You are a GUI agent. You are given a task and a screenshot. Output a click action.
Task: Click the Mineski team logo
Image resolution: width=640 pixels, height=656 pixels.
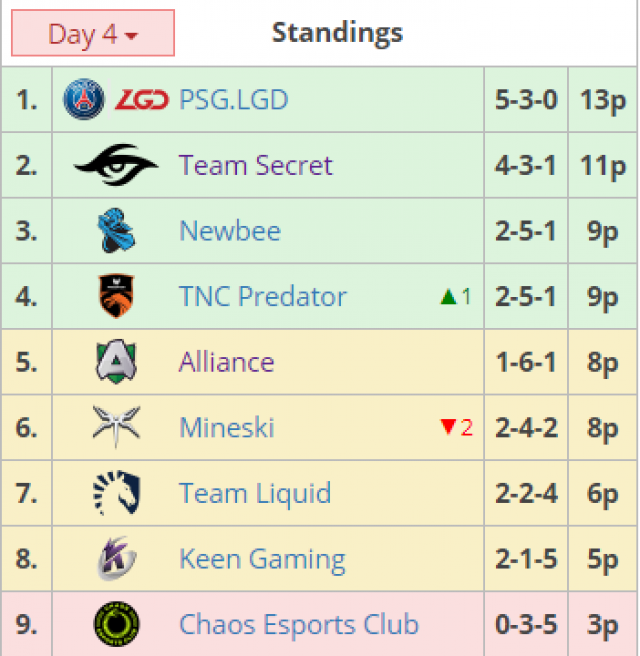[x=116, y=427]
